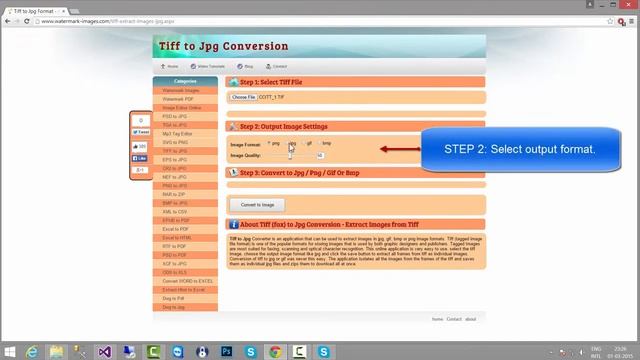The width and height of the screenshot is (640, 360).
Task: Click the Image Quality value box
Action: [x=320, y=156]
